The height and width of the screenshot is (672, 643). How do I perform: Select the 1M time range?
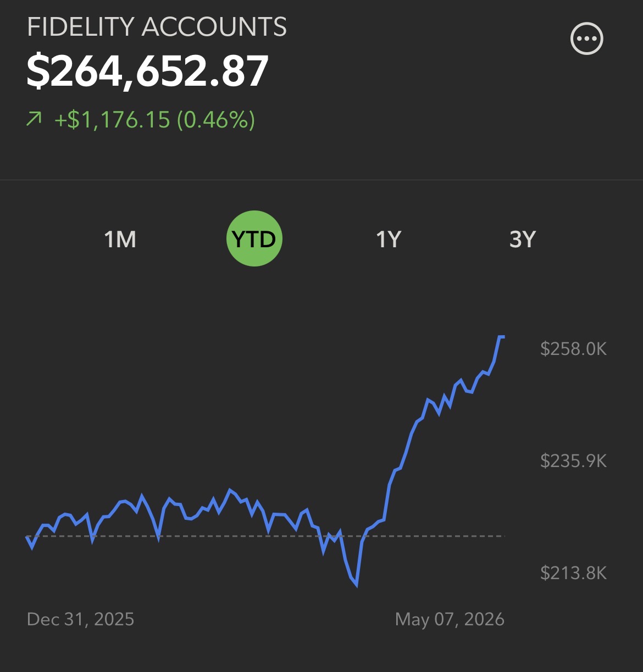click(120, 239)
